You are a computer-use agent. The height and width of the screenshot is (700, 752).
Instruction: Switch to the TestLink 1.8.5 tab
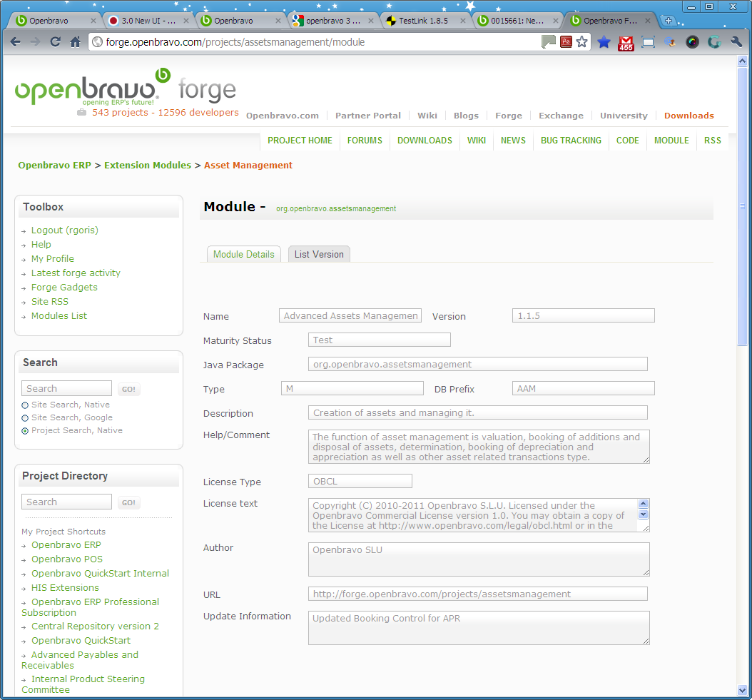click(x=425, y=21)
